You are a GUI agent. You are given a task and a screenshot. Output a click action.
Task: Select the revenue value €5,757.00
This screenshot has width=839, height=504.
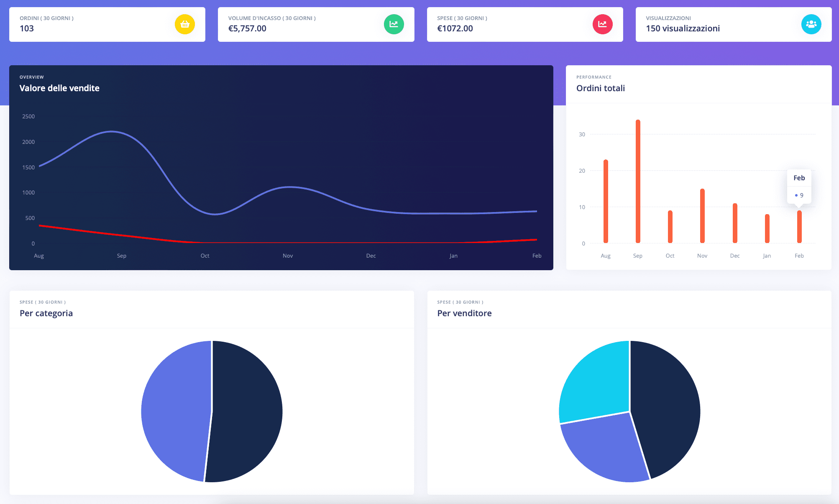click(x=247, y=28)
